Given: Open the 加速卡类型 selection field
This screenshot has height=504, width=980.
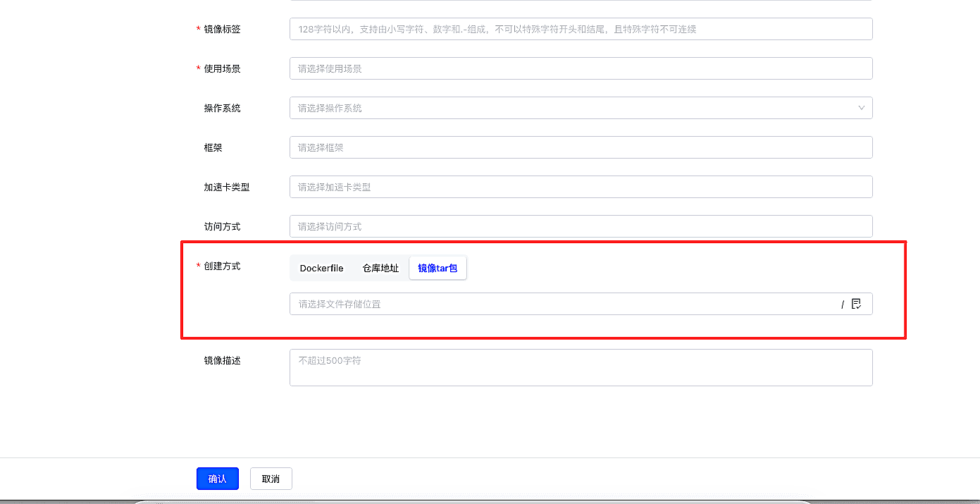Looking at the screenshot, I should (581, 187).
